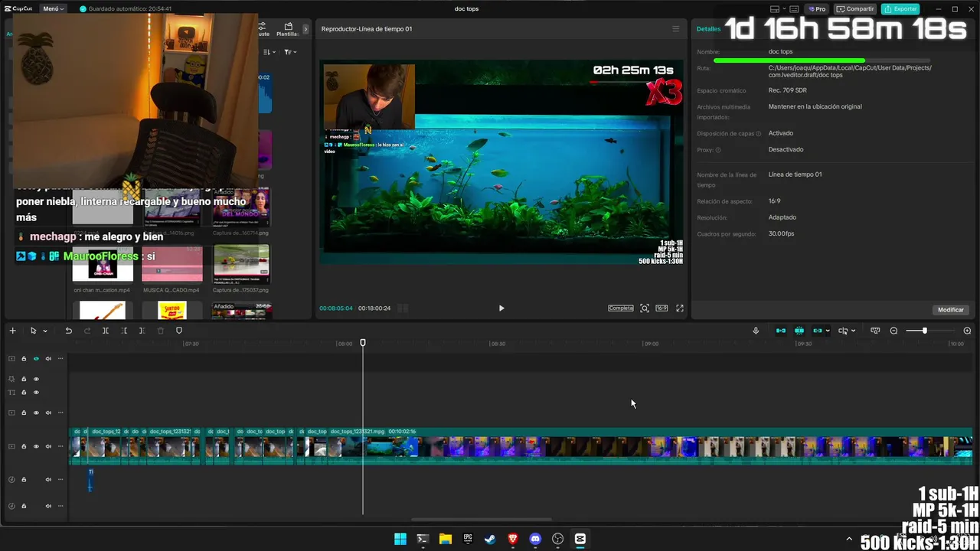Open more options on the main video track

pyautogui.click(x=60, y=446)
